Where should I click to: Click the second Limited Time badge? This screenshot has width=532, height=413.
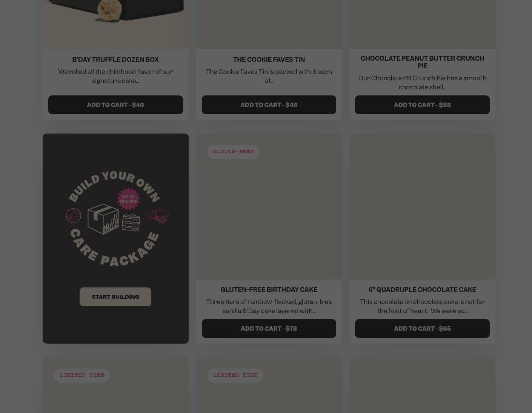(x=235, y=375)
